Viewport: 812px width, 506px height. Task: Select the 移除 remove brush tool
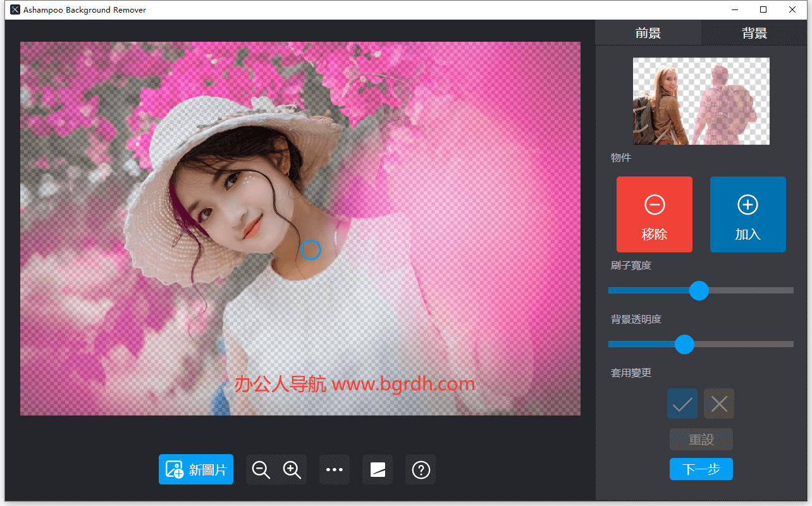654,214
